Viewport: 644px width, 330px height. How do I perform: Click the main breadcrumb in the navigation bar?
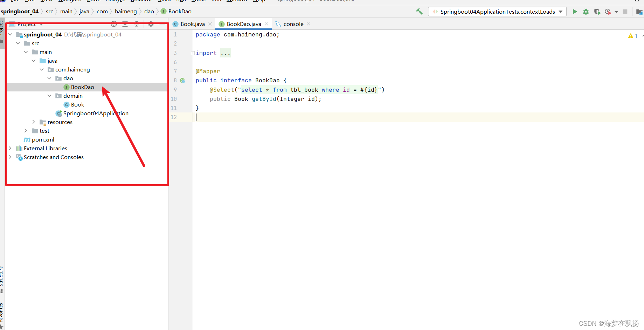click(66, 11)
